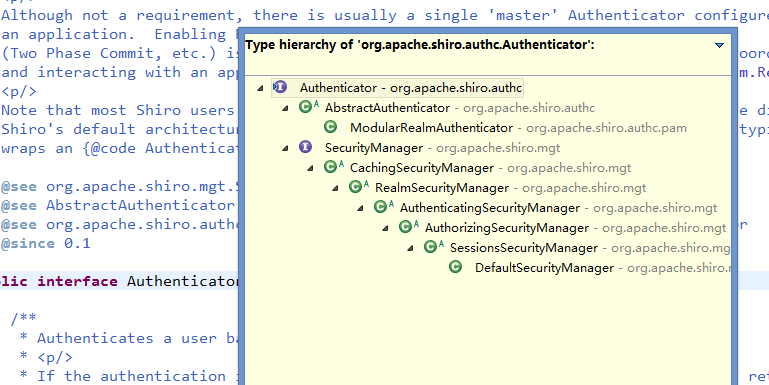Image resolution: width=769 pixels, height=385 pixels.
Task: Click the 'interface' keyword in the editor
Action: tap(77, 282)
